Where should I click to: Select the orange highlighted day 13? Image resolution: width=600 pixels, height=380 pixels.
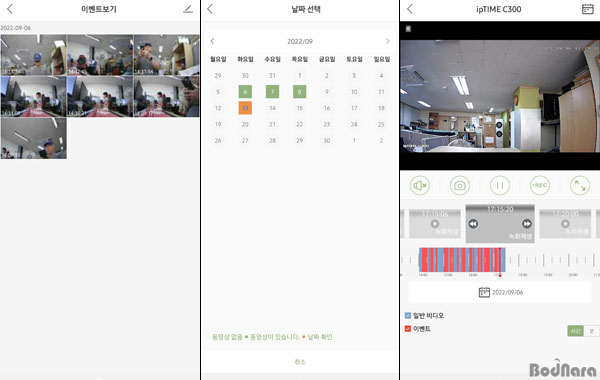pos(245,108)
